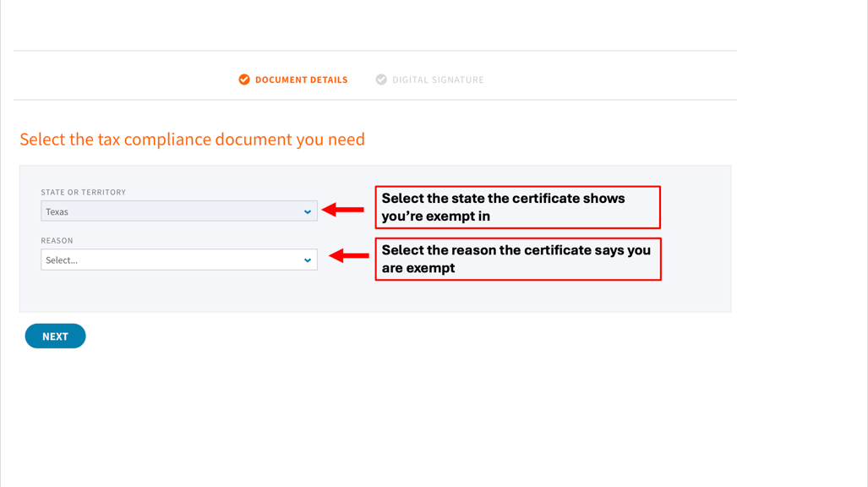This screenshot has height=487, width=868.
Task: Click the 'Select...' placeholder text
Action: tap(62, 260)
